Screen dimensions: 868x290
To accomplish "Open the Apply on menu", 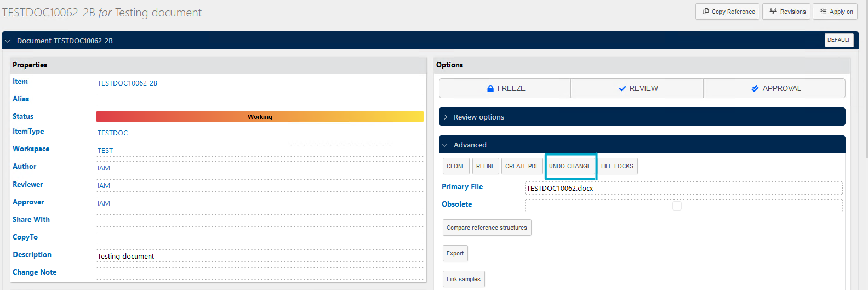I will click(x=835, y=12).
